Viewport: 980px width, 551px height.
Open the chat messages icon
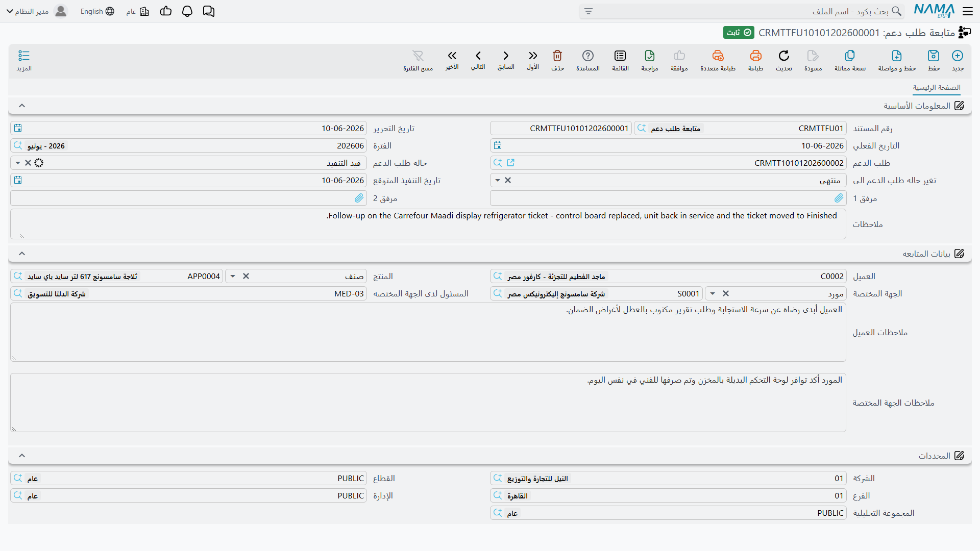[x=209, y=11]
